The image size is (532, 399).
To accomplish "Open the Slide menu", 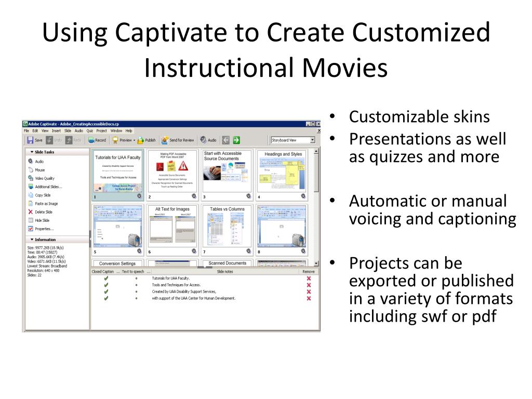I will coord(68,130).
